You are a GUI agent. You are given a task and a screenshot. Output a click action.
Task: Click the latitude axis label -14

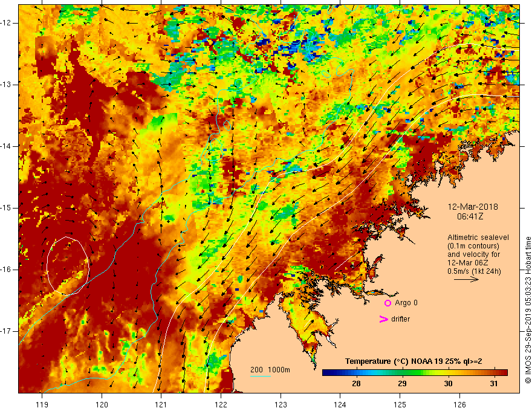pyautogui.click(x=6, y=146)
